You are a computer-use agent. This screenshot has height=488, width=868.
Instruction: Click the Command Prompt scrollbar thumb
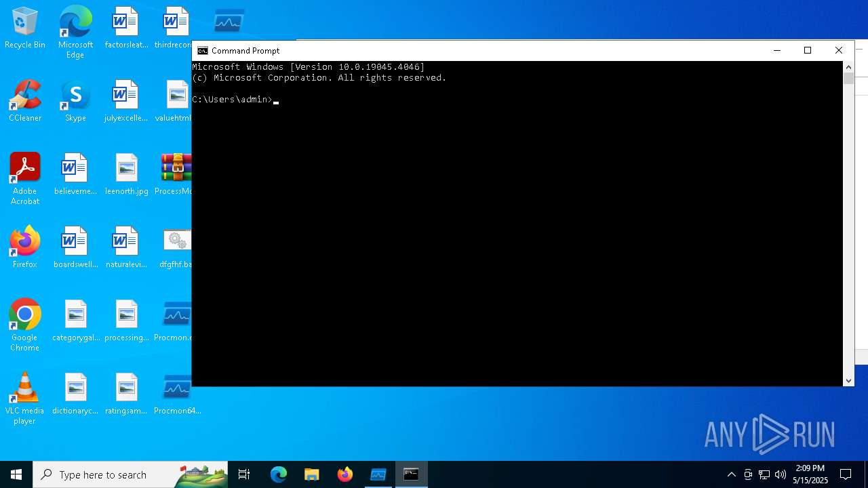click(848, 78)
